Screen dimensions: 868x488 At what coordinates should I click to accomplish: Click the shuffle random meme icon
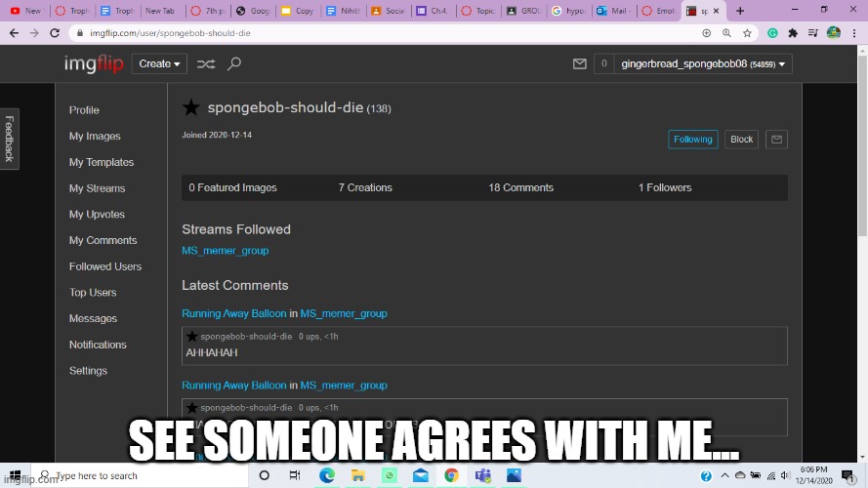(206, 64)
